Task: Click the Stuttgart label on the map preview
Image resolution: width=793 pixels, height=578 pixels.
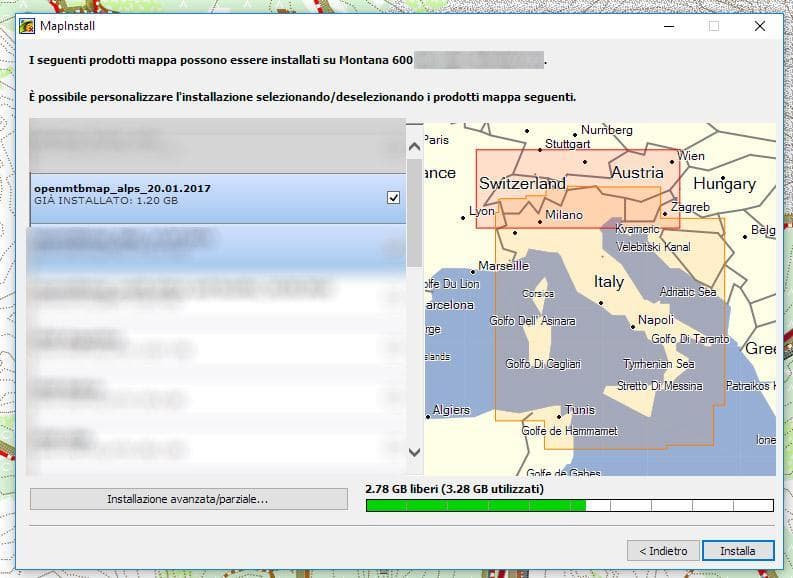Action: (x=567, y=144)
